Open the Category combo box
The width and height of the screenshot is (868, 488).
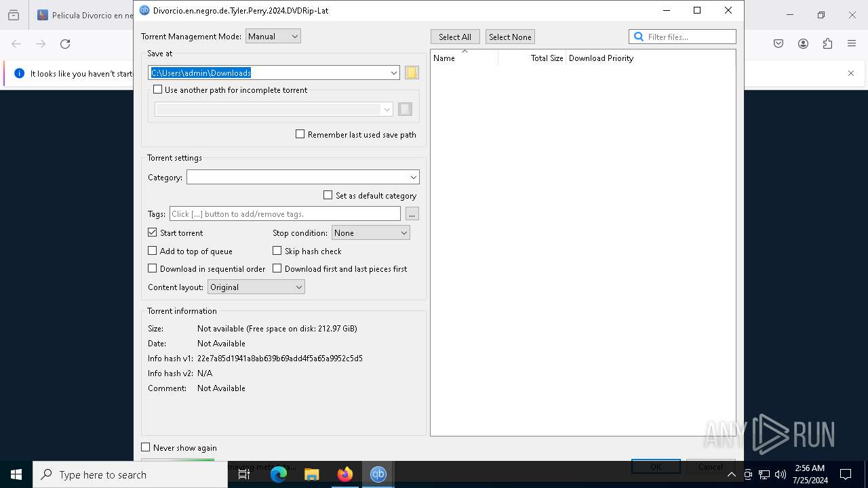click(x=303, y=177)
